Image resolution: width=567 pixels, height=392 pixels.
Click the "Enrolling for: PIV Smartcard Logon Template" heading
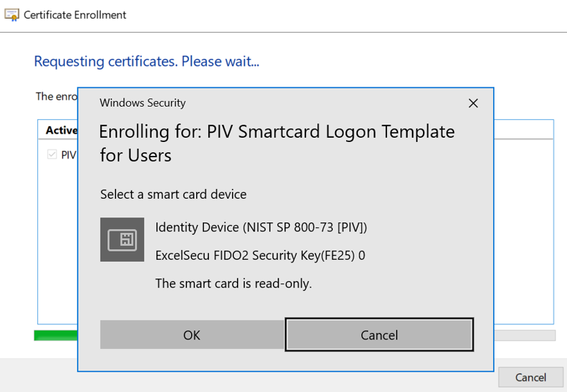(x=277, y=132)
